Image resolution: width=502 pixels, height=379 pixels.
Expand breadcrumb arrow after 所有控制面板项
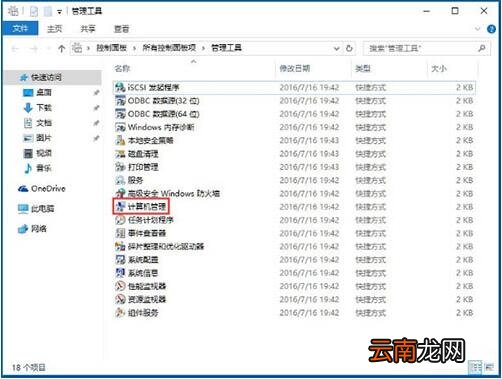pos(203,49)
